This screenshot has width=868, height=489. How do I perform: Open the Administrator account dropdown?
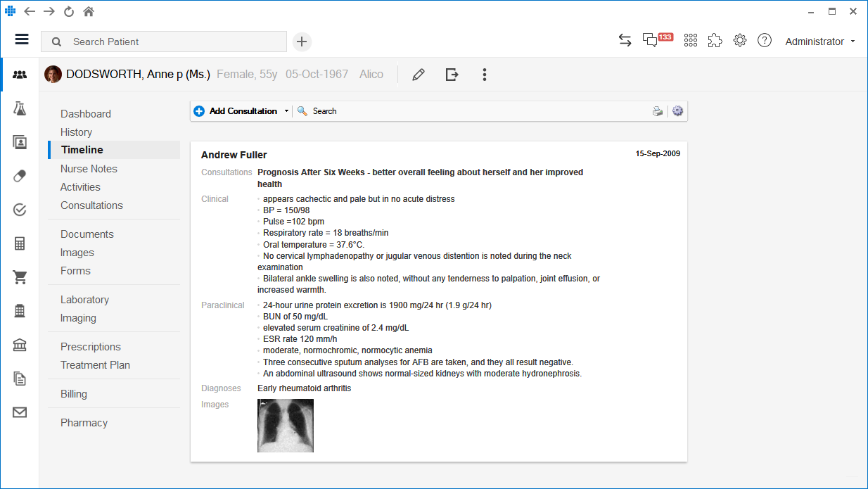pos(820,42)
